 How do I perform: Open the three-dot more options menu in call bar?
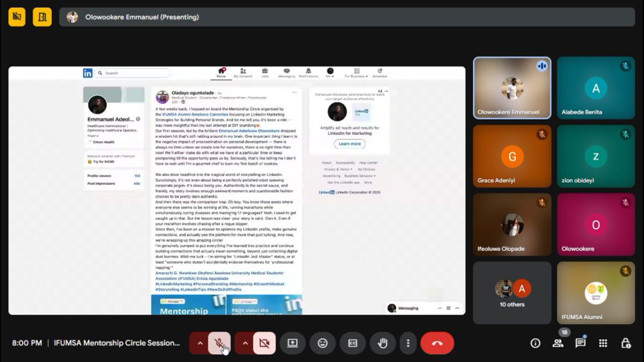tap(408, 343)
